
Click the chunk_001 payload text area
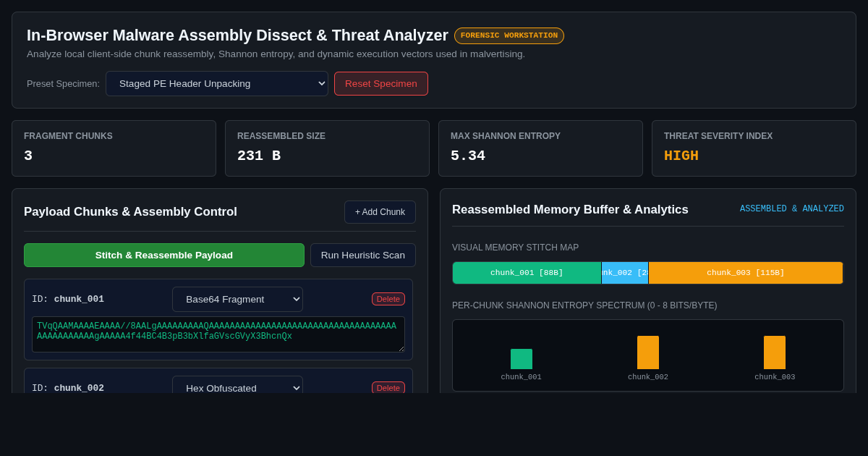click(x=218, y=334)
